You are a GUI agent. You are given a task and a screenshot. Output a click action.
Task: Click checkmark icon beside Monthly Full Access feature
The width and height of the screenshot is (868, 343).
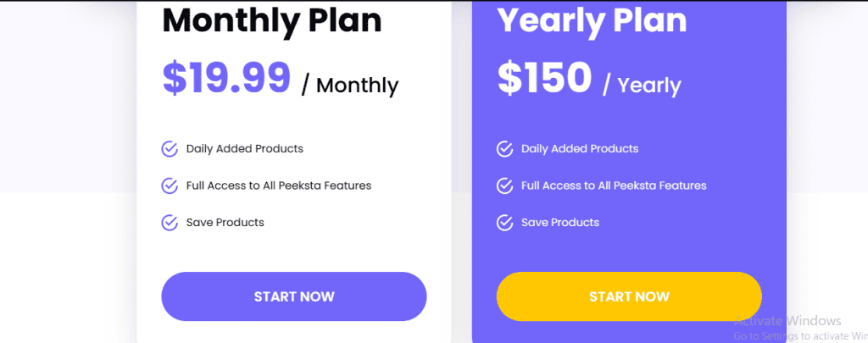click(x=170, y=185)
